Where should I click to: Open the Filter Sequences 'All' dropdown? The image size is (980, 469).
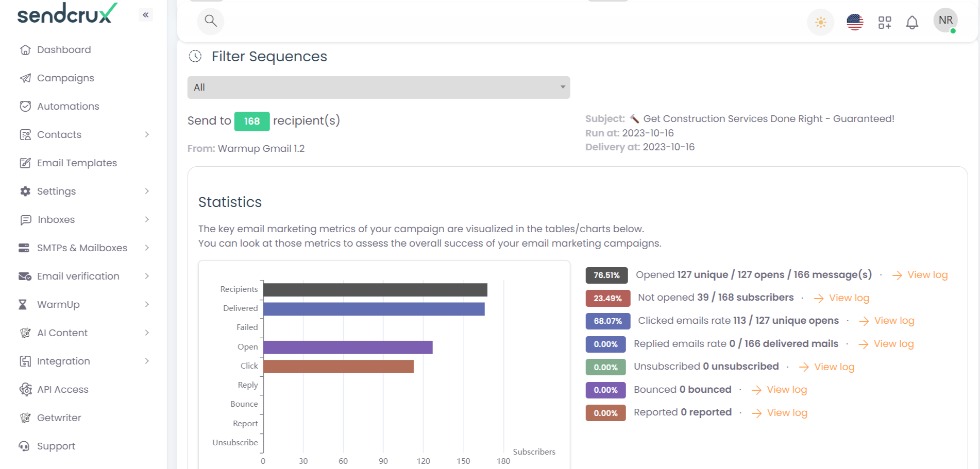[379, 87]
